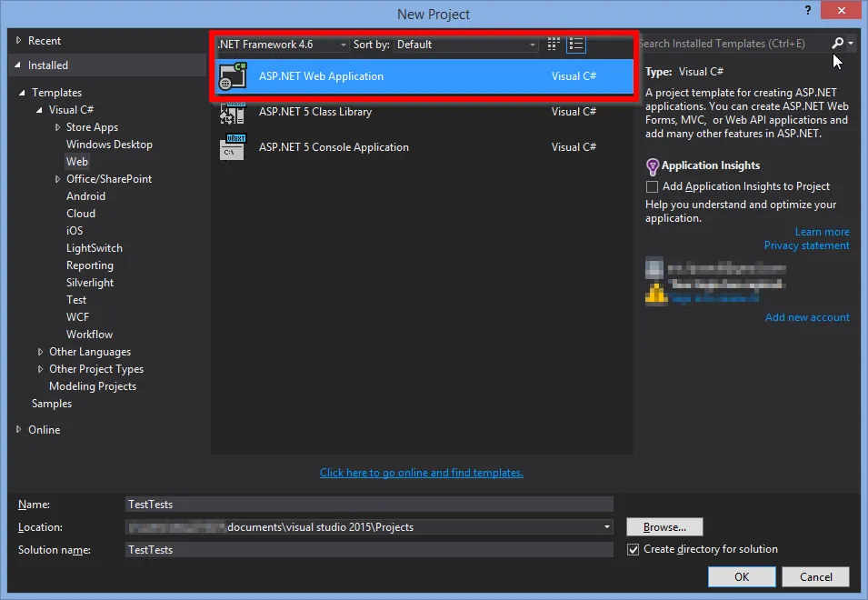Click the ASP.NET Web Application template icon
Screen dimensions: 868x600
(x=233, y=75)
